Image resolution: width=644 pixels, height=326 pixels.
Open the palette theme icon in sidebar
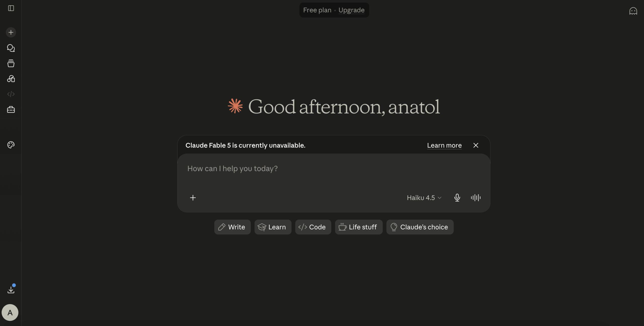click(x=11, y=145)
